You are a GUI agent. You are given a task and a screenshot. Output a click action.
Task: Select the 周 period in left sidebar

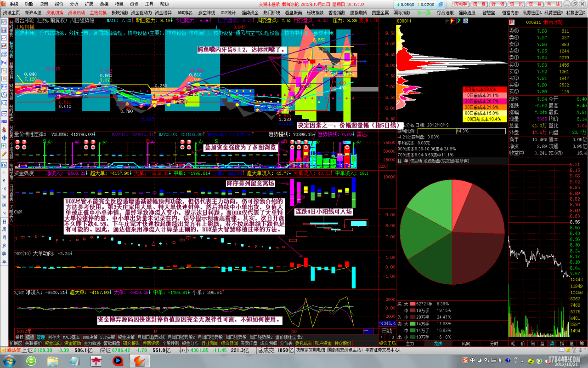4,230
